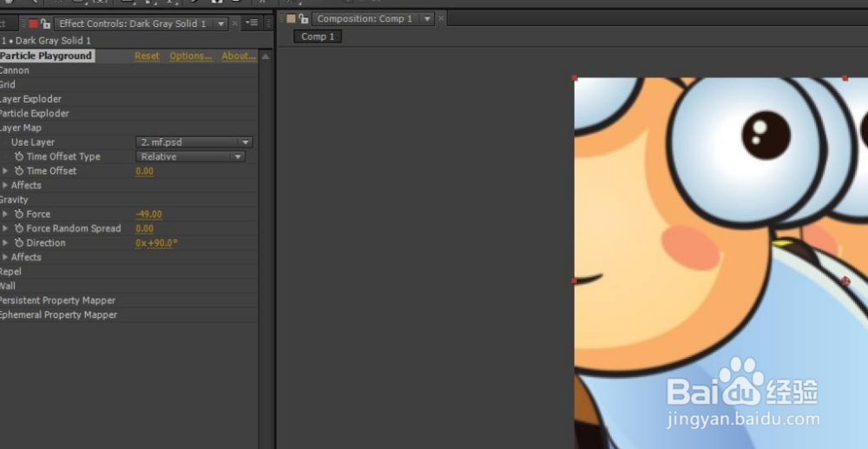Close the Composition: Comp 1 tab
Image resolution: width=868 pixels, height=449 pixels.
441,19
